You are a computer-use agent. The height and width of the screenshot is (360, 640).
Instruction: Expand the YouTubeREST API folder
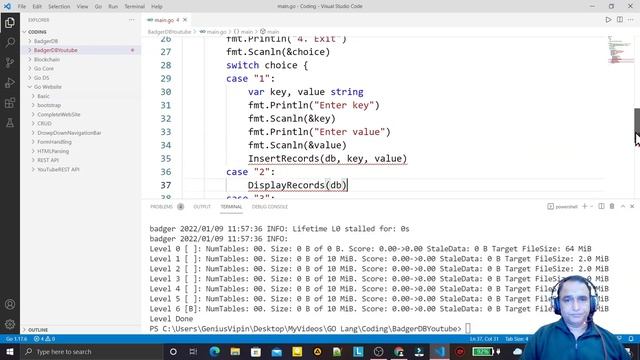point(58,169)
